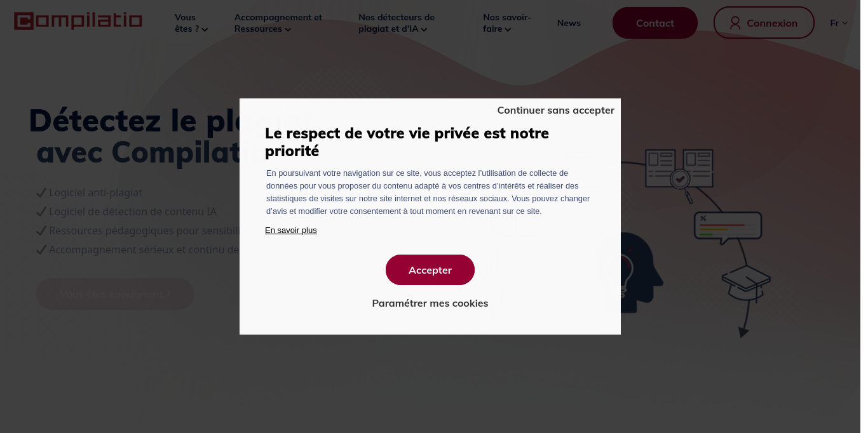Click the Compilatio logo
Screen dimensions: 868x433
click(x=78, y=22)
